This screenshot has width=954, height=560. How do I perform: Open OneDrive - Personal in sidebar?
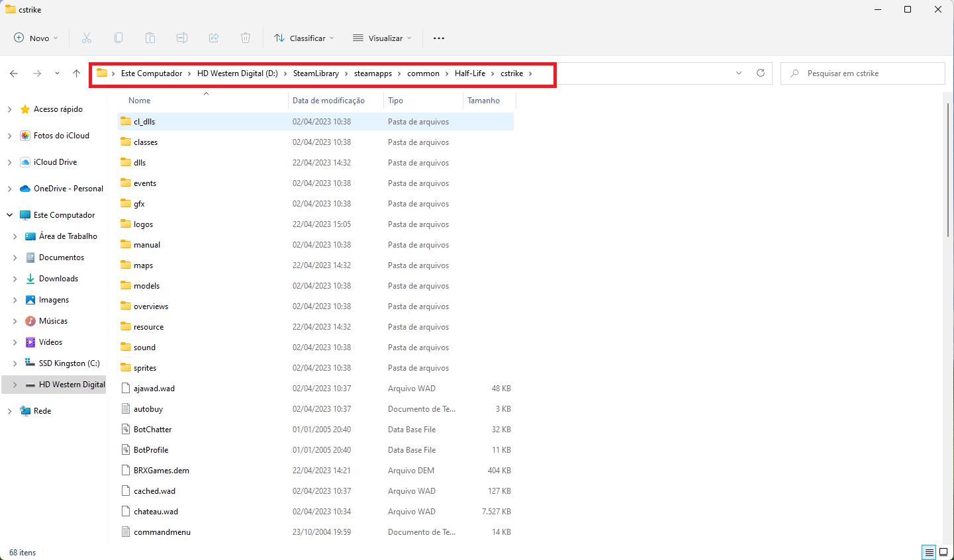(x=69, y=189)
